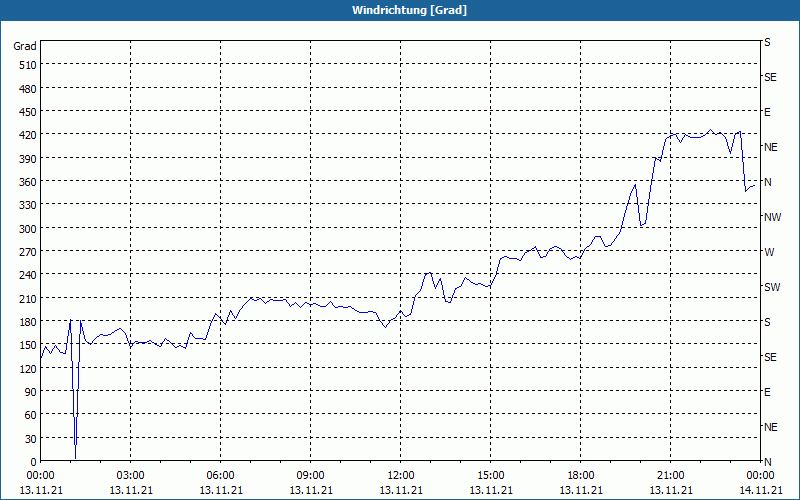Click the 03:00 time label
Image resolution: width=800 pixels, height=500 pixels.
coord(131,476)
